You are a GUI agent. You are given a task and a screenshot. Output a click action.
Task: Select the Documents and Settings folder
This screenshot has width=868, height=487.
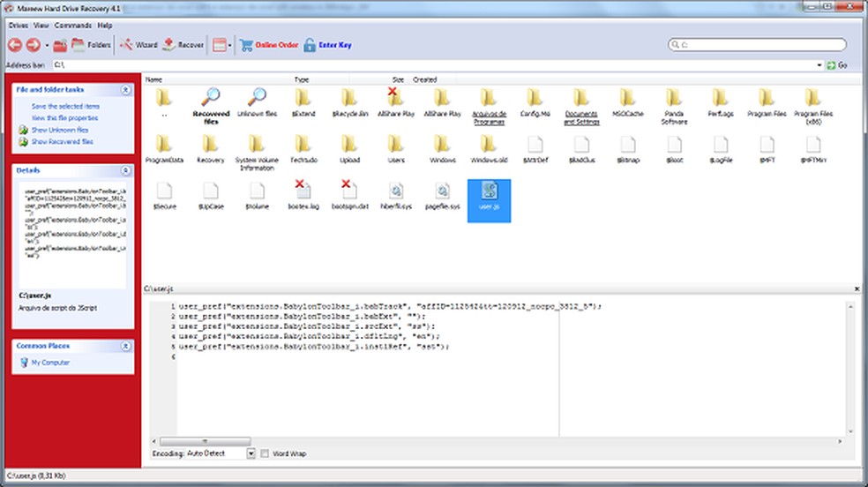(x=581, y=105)
